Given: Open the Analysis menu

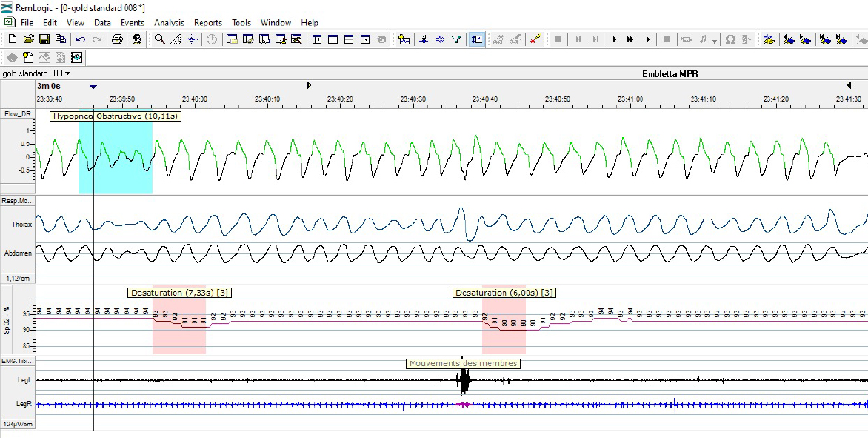Looking at the screenshot, I should pos(169,23).
